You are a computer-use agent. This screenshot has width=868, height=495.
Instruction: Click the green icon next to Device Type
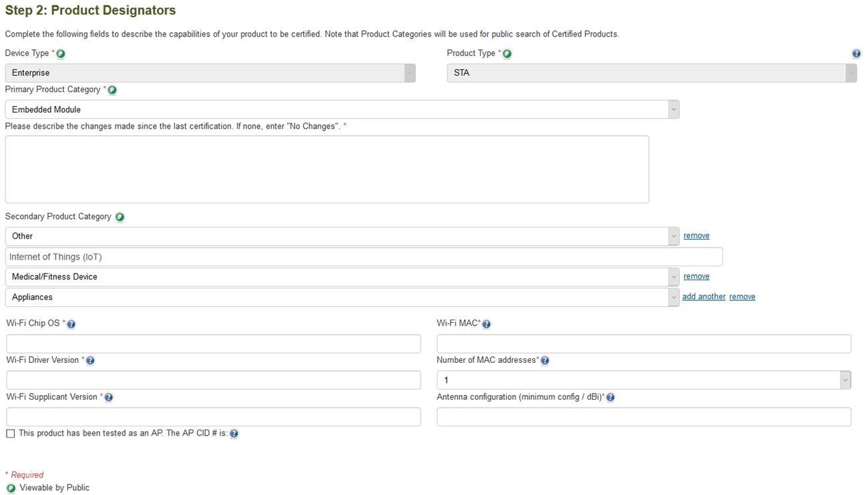(x=61, y=54)
